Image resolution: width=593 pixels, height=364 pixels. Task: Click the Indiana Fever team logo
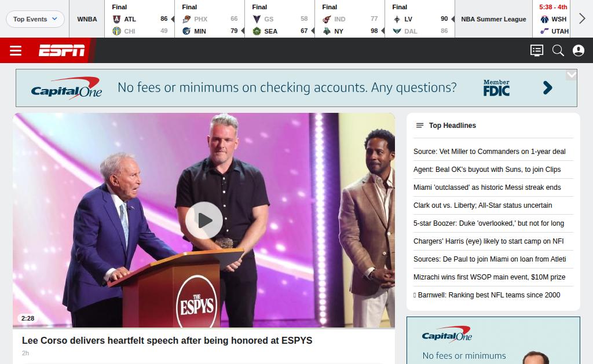click(x=327, y=19)
